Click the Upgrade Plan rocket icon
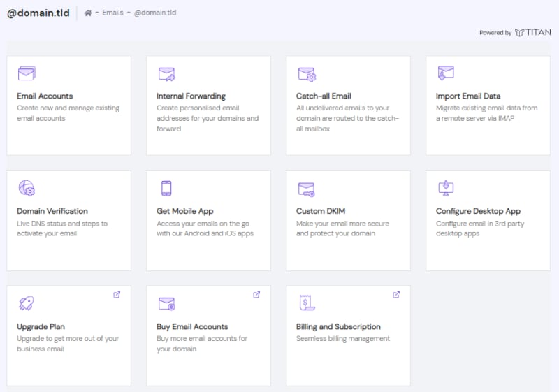The width and height of the screenshot is (559, 392). click(x=27, y=303)
